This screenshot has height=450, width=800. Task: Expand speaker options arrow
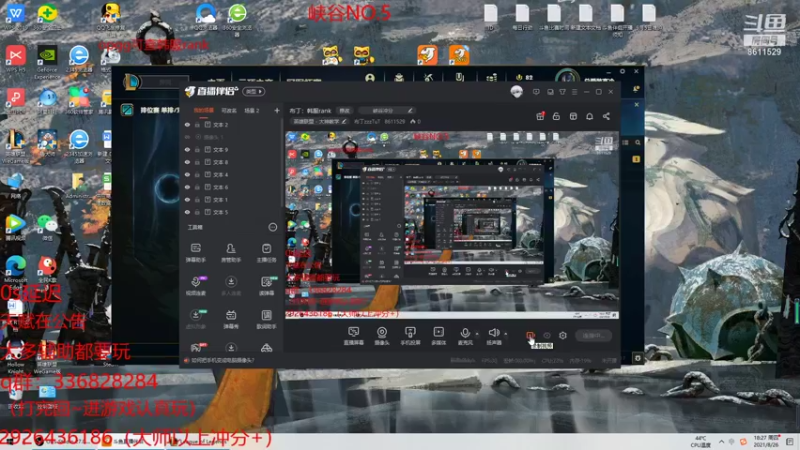506,334
